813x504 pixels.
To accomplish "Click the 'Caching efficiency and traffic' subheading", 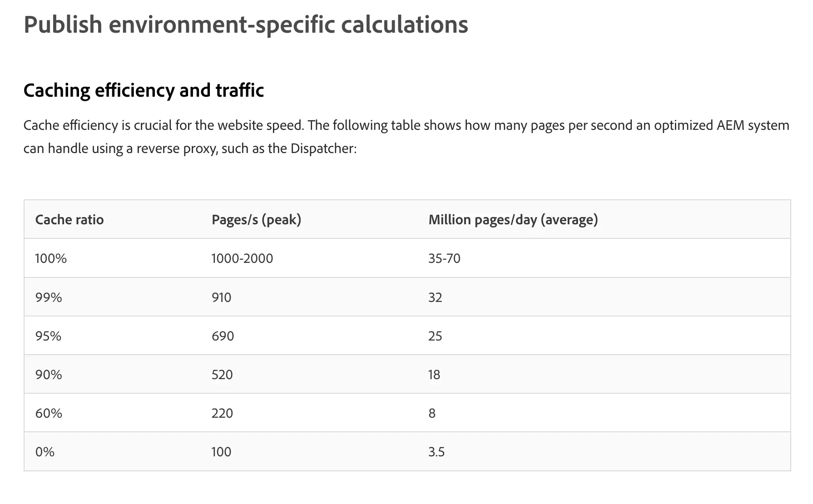I will pyautogui.click(x=144, y=90).
